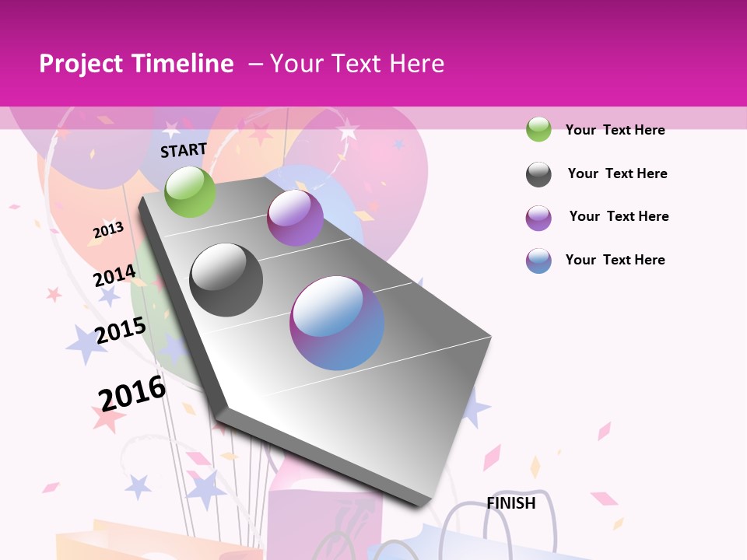Select the gray sphere on the platform

pyautogui.click(x=226, y=280)
